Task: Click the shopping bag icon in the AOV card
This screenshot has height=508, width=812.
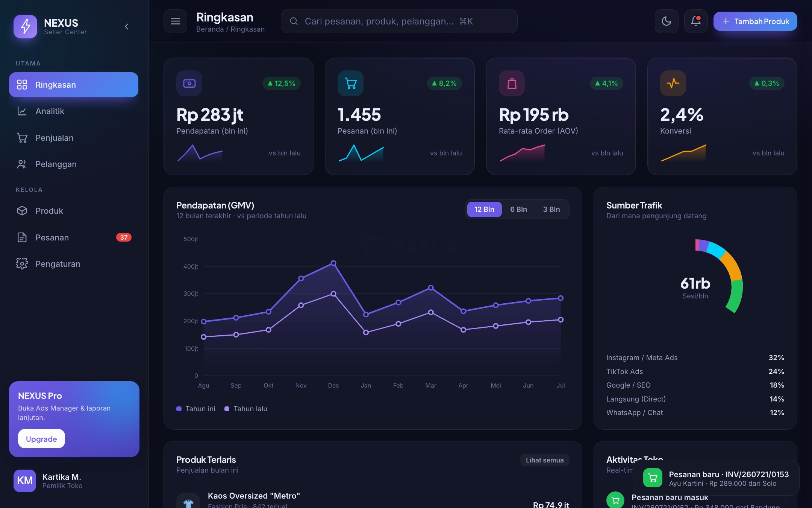Action: pyautogui.click(x=512, y=83)
